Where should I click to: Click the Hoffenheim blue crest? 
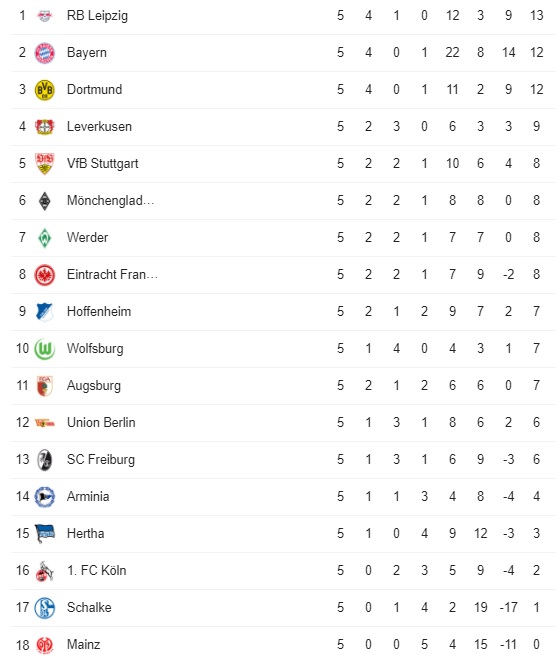[x=45, y=312]
